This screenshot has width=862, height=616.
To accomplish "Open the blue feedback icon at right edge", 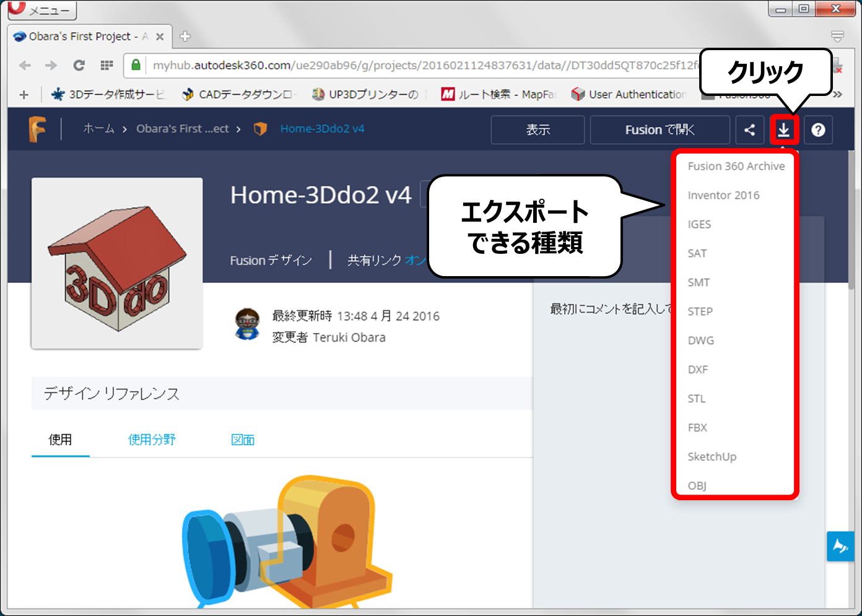I will pyautogui.click(x=840, y=546).
